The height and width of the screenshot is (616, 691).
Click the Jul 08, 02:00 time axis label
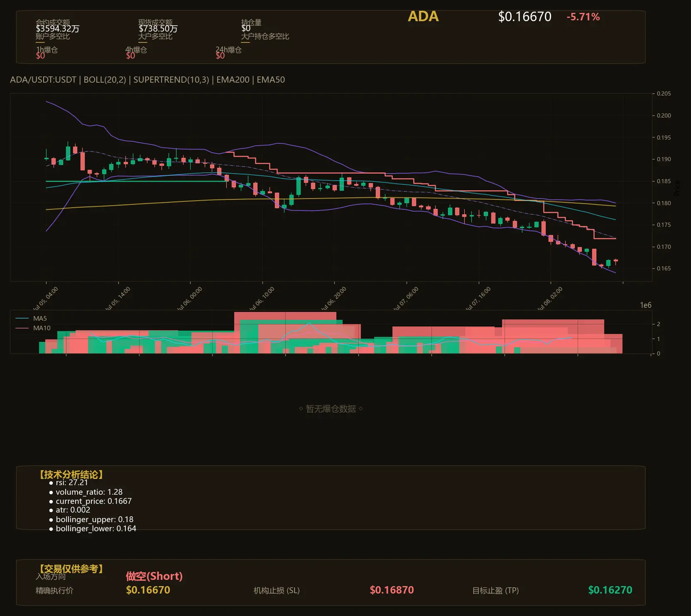pyautogui.click(x=550, y=299)
